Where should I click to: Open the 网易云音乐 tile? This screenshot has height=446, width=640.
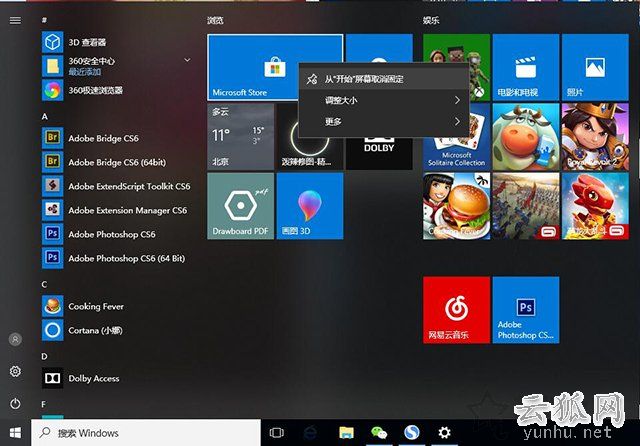click(x=456, y=310)
